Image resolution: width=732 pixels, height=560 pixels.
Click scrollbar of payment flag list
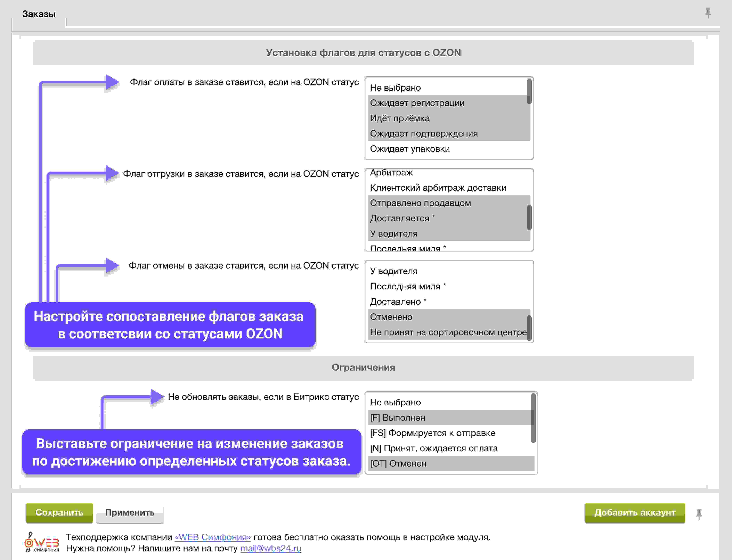coord(529,91)
